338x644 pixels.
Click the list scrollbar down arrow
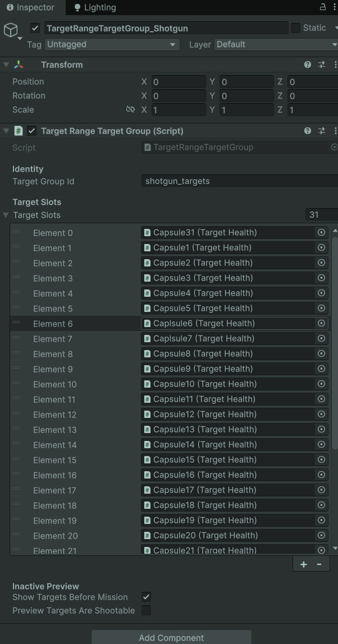pyautogui.click(x=335, y=548)
